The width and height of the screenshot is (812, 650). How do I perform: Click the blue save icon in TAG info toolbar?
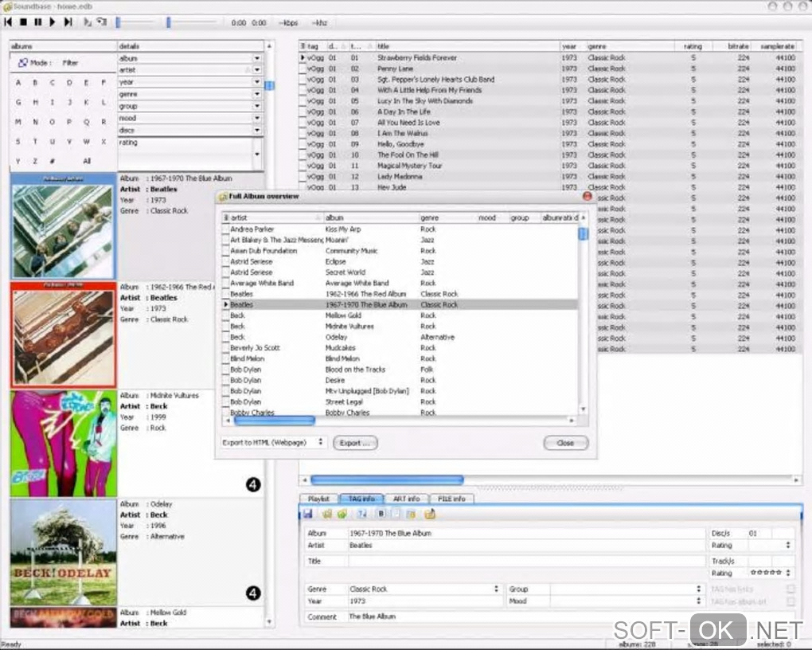coord(307,514)
